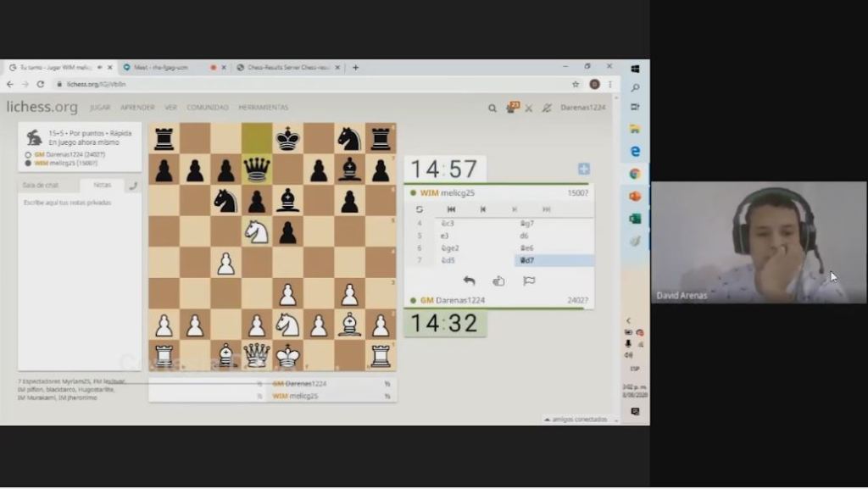Bookmark this page with the star icon
This screenshot has height=489, width=868.
pos(576,84)
